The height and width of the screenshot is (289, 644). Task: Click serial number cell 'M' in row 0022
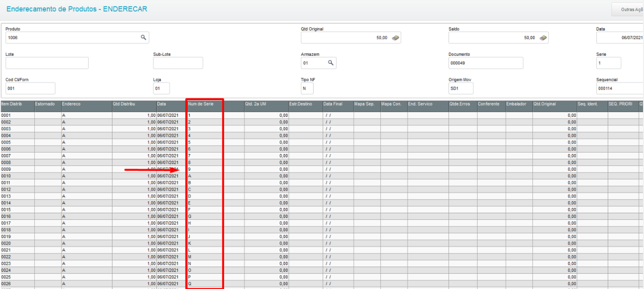click(215, 257)
